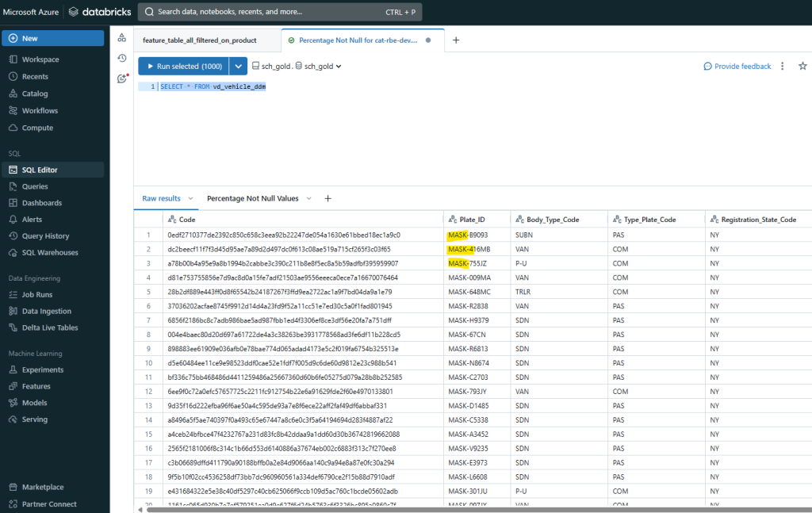Select cell MASK-B9093

tap(477, 235)
